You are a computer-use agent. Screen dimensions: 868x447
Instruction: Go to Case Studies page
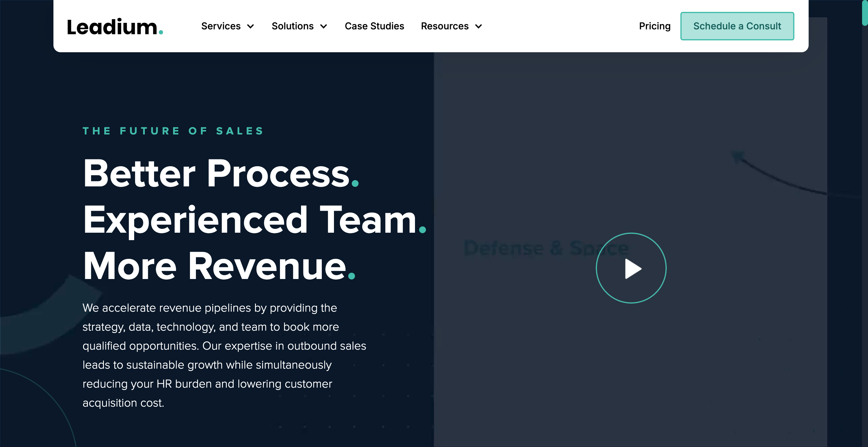(374, 26)
